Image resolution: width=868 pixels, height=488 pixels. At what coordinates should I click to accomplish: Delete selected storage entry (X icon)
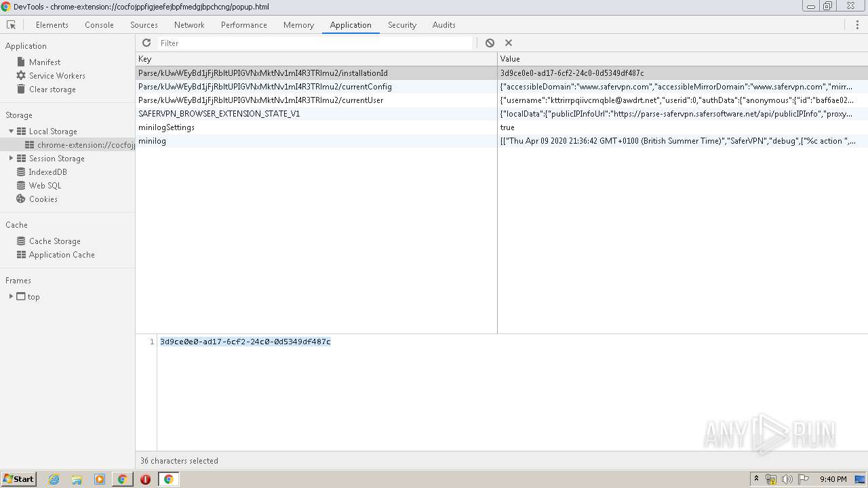click(x=509, y=43)
